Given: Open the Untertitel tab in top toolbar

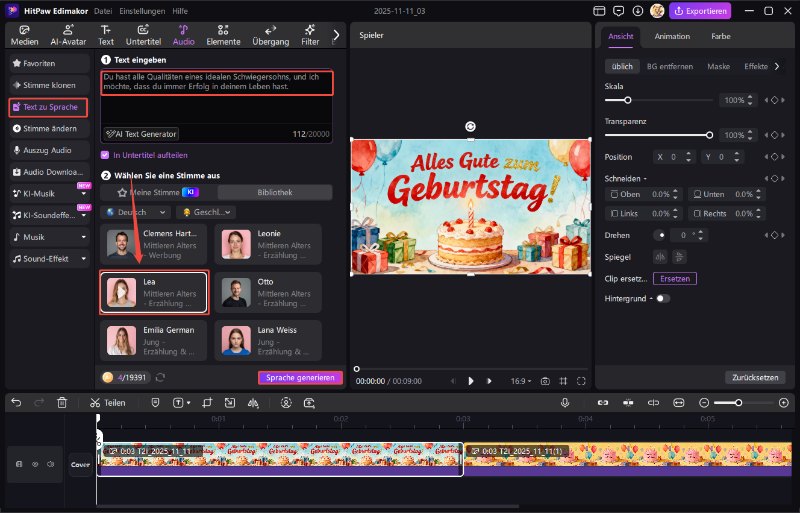Looking at the screenshot, I should (x=143, y=35).
